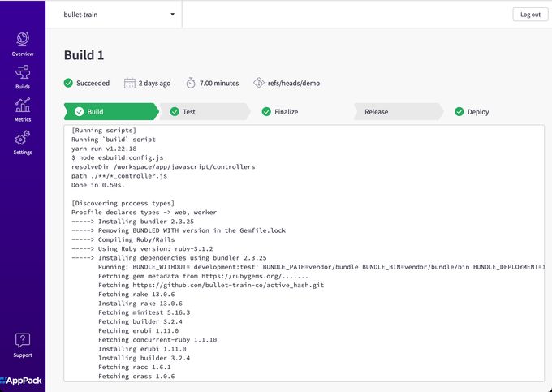Viewport: 552px width, 392px height.
Task: Go to Builds in the sidebar
Action: click(x=23, y=73)
